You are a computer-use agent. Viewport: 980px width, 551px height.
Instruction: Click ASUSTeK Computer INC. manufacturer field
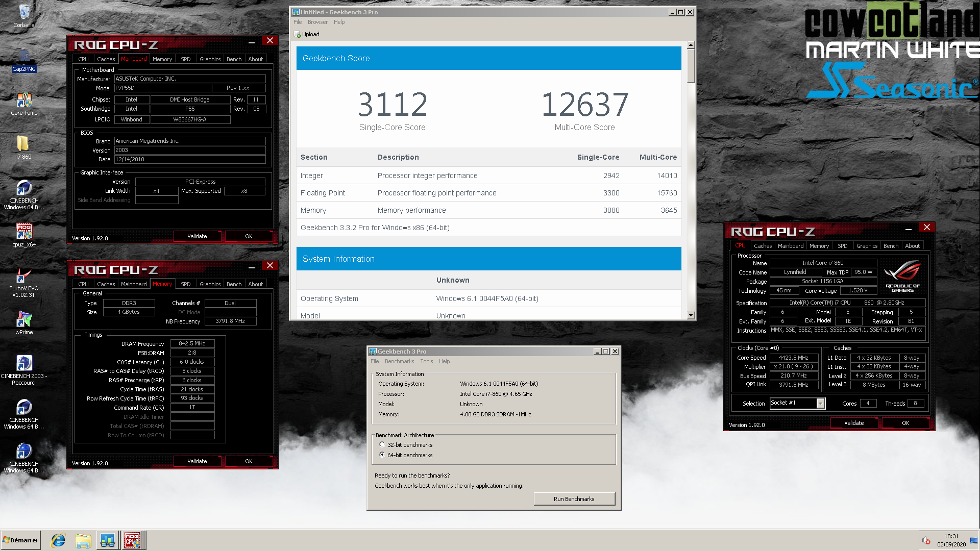[190, 79]
